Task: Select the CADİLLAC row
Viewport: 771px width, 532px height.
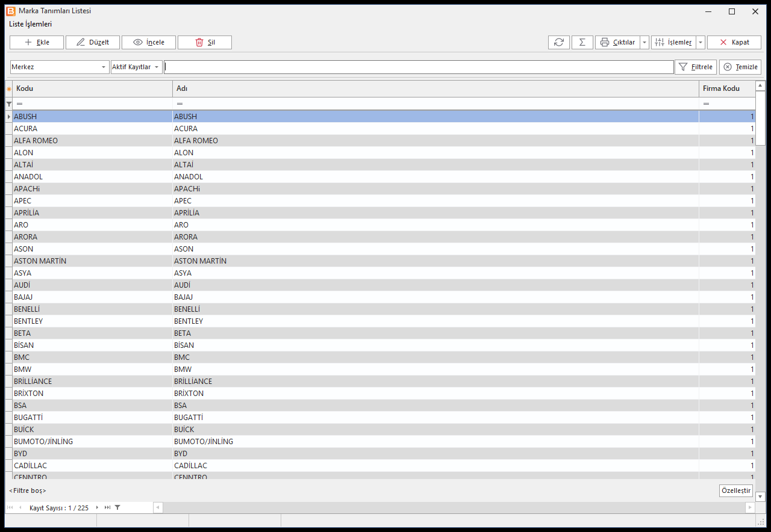Action: (384, 466)
